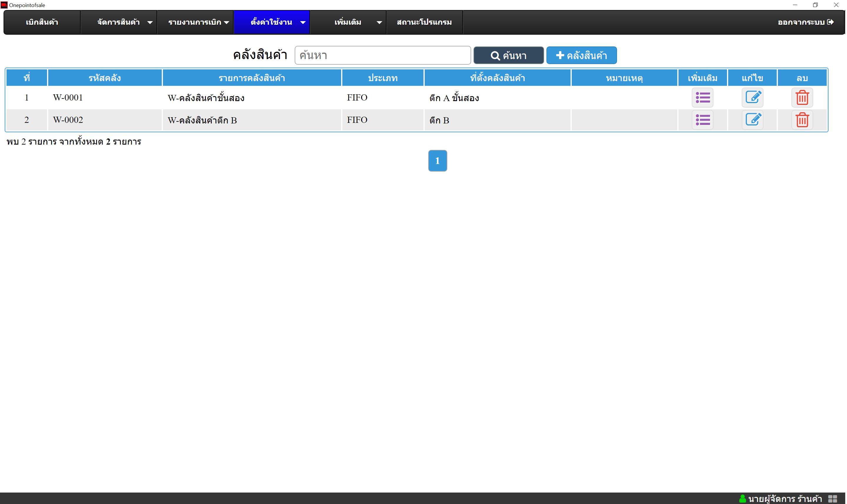Click the คลังสินค้า page heading
The height and width of the screenshot is (504, 847).
pyautogui.click(x=260, y=55)
